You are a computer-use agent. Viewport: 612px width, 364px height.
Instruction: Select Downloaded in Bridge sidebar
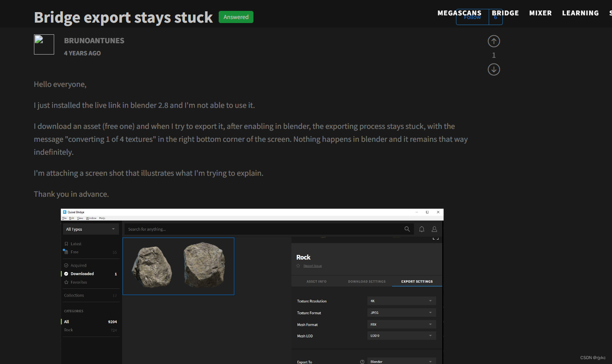[x=82, y=274]
